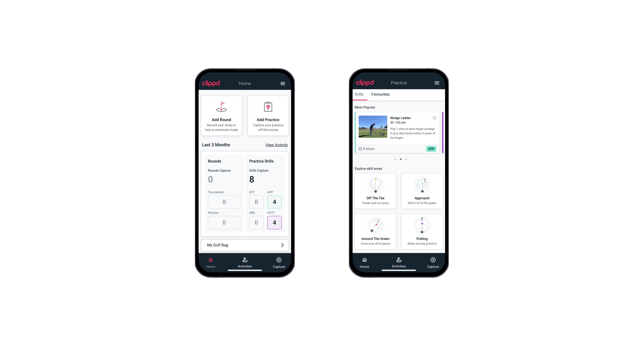
Task: Switch to the Favourites tab
Action: (380, 94)
